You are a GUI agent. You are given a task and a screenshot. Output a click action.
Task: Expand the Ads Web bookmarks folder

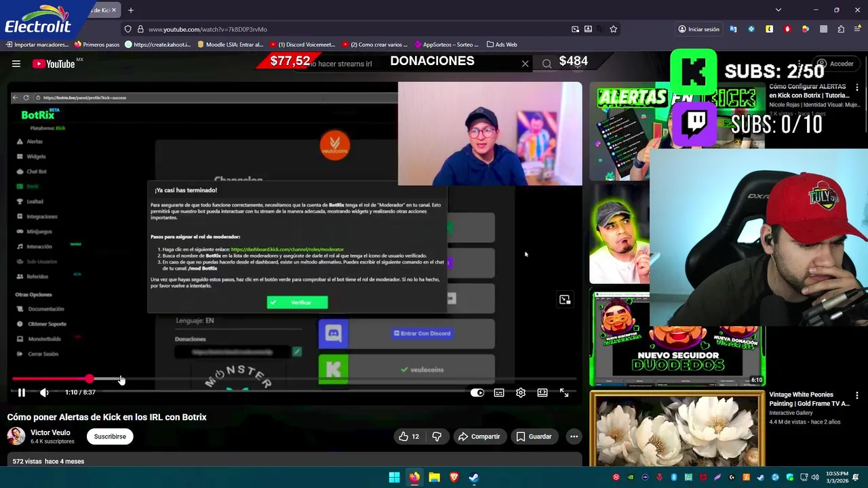[x=502, y=45]
